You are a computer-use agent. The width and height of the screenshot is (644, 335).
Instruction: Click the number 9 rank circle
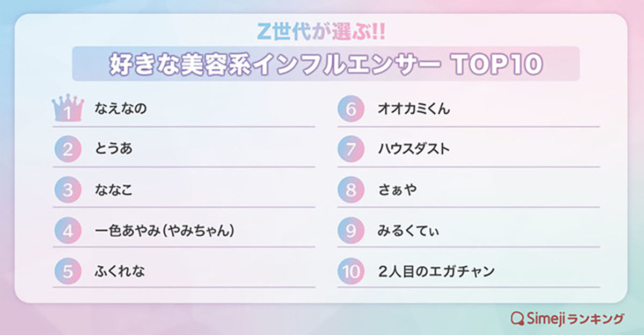[351, 231]
